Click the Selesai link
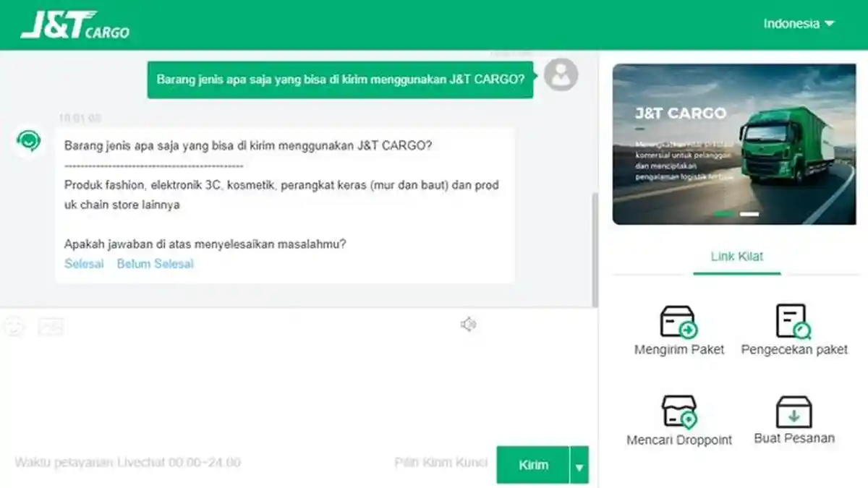The width and height of the screenshot is (868, 488). coord(84,264)
